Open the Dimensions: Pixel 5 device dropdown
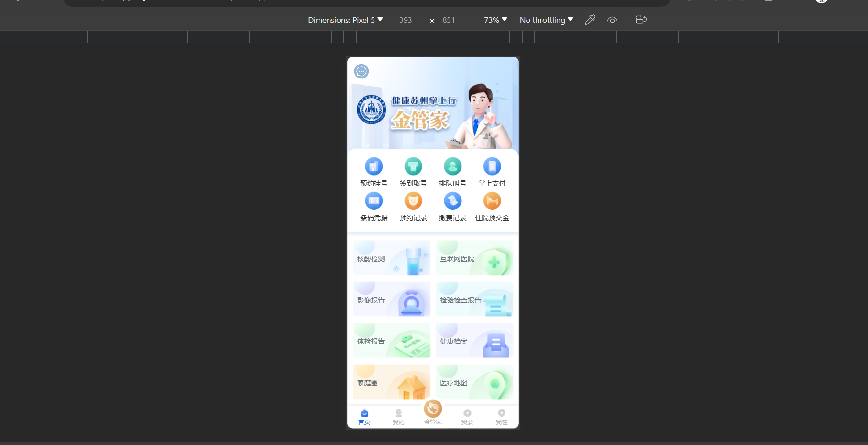Viewport: 868px width, 445px height. [x=345, y=20]
